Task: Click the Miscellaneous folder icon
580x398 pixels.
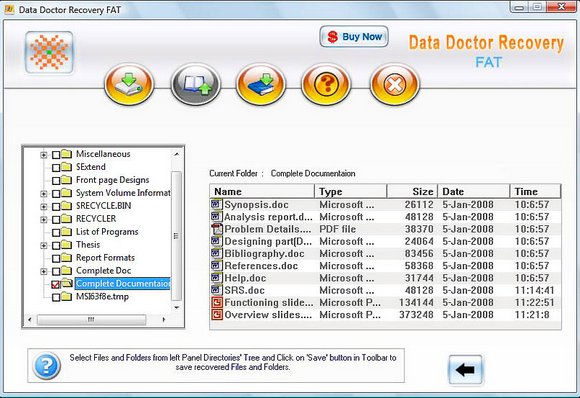Action: tap(67, 154)
